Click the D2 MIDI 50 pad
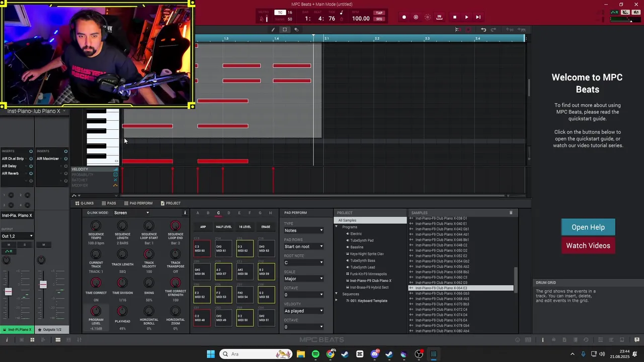Screen dimensions: 644x362 click(245, 318)
